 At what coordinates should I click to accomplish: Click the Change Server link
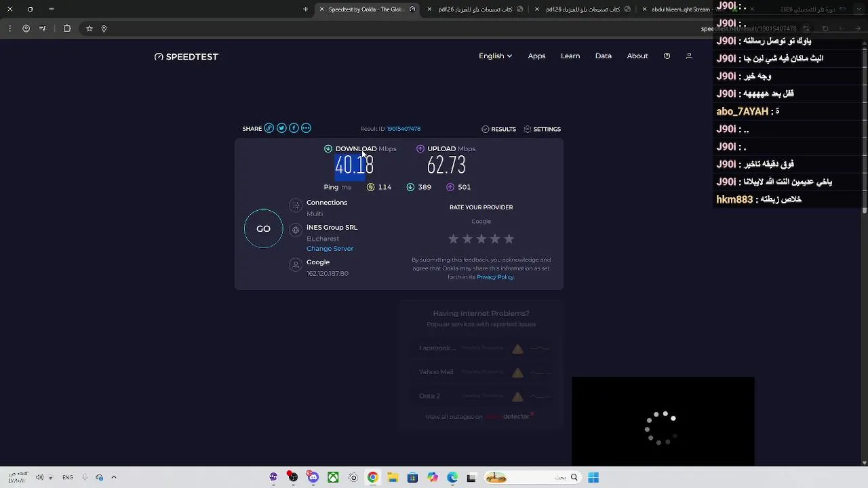330,249
